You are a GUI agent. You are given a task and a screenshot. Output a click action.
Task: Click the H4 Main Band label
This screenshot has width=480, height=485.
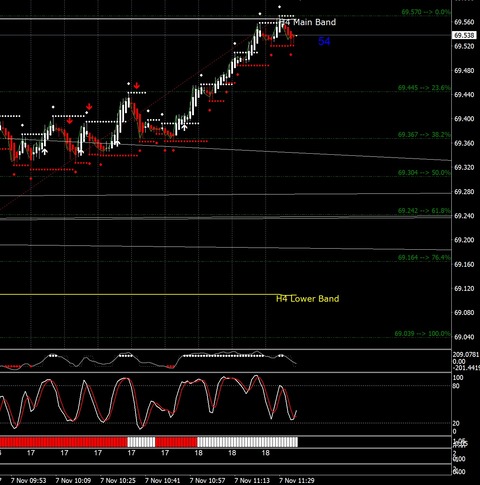tap(308, 22)
